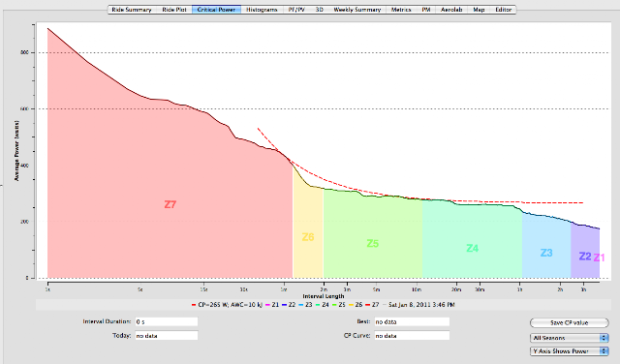Open the PM tab
620x364 pixels.
tap(426, 10)
